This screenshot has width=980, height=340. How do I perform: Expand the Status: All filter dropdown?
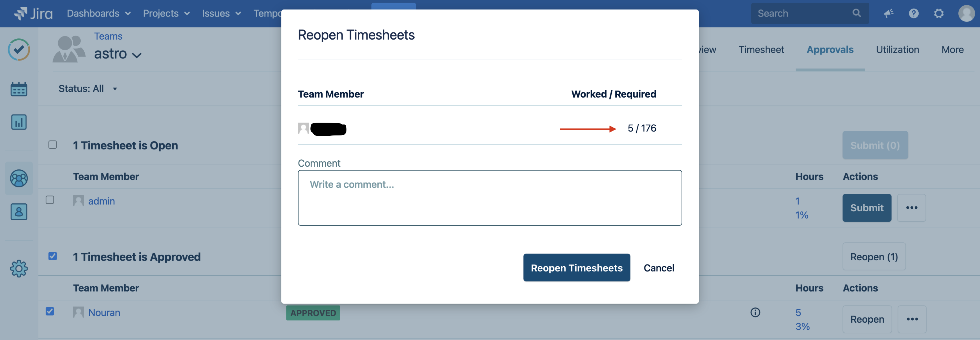(x=87, y=89)
